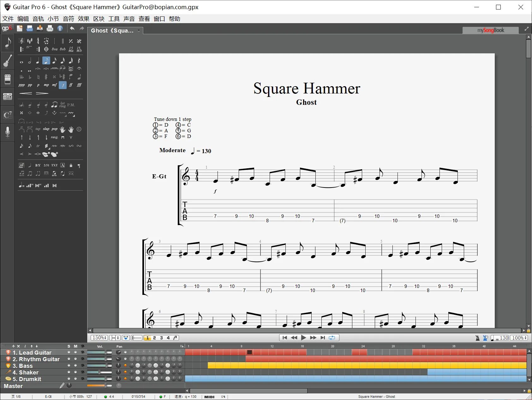This screenshot has height=400, width=532.
Task: Open the Instrument panel guitar icon
Action: pos(8,61)
